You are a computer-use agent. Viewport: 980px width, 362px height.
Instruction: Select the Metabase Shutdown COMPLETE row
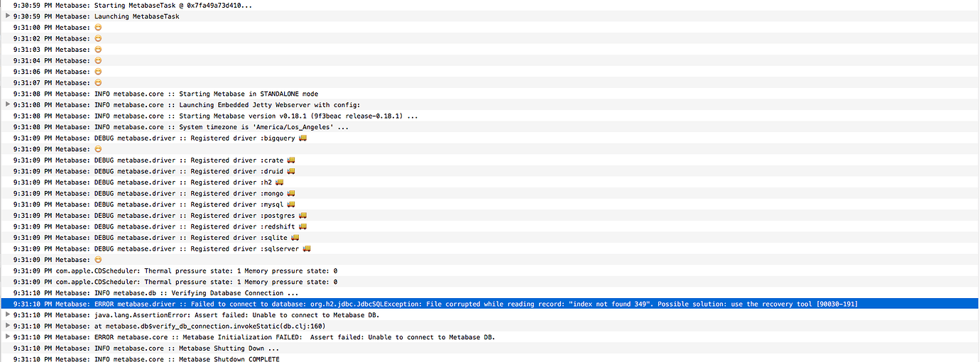click(490, 358)
